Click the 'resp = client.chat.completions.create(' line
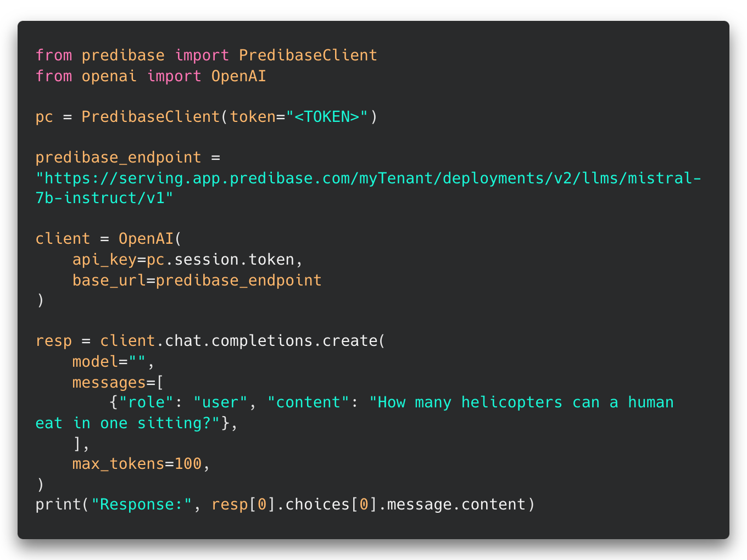The width and height of the screenshot is (747, 560). [210, 341]
